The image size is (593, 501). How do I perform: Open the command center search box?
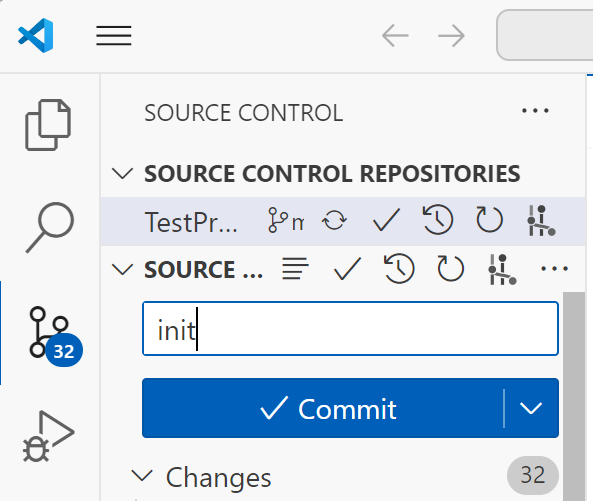point(545,35)
